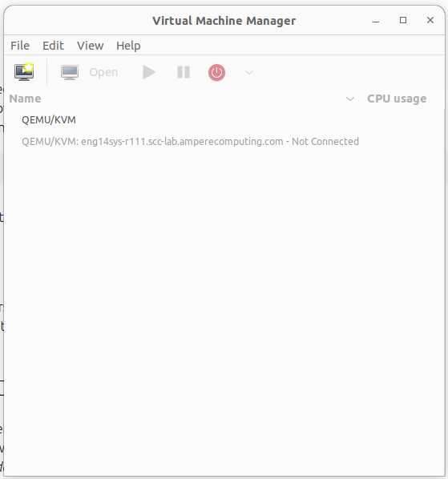Image resolution: width=448 pixels, height=479 pixels.
Task: Minimize the Virtual Machine Manager window
Action: click(x=376, y=21)
